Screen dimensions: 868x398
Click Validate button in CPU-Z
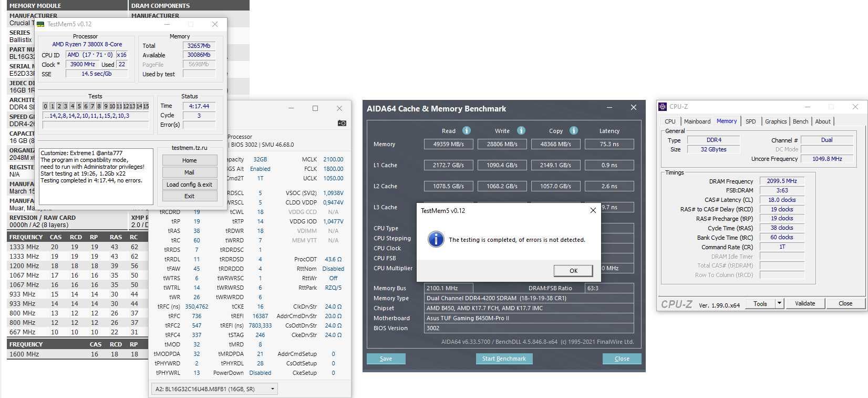click(804, 303)
